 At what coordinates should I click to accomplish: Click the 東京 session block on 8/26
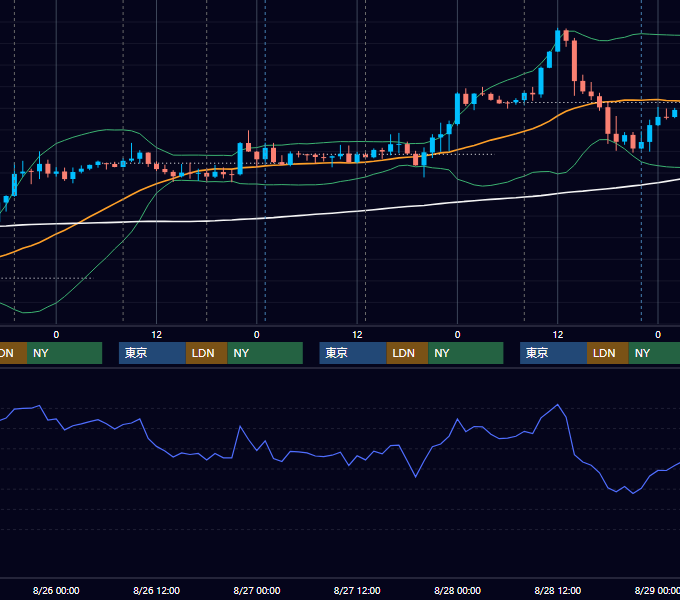pyautogui.click(x=152, y=353)
